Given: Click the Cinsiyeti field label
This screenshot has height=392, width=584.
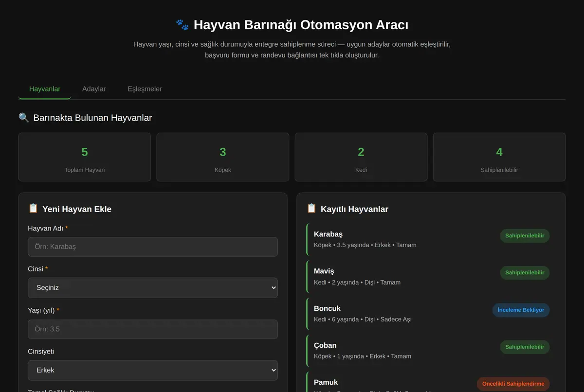Looking at the screenshot, I should click(41, 351).
